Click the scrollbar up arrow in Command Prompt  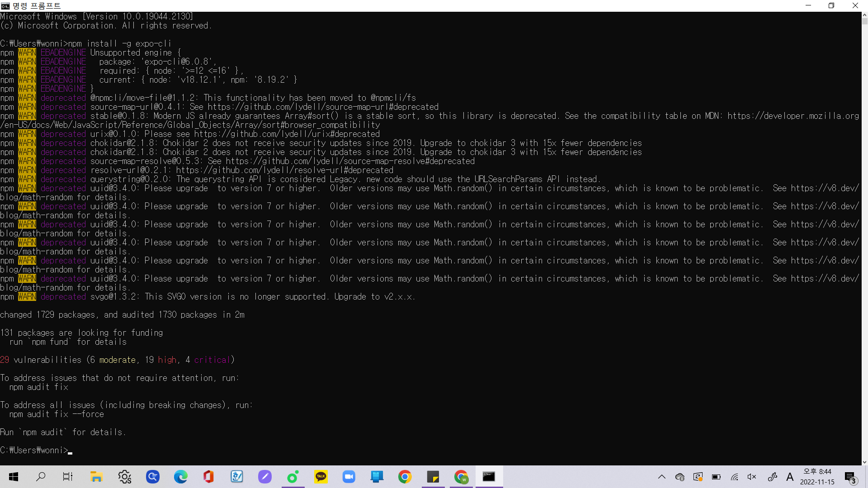[864, 15]
